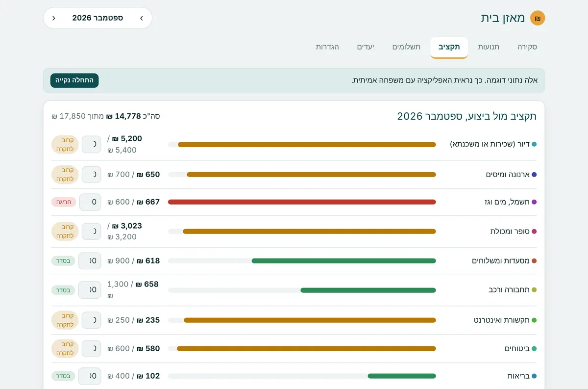Click the ספטמבר 2026 month label
The image size is (588, 389).
click(98, 18)
